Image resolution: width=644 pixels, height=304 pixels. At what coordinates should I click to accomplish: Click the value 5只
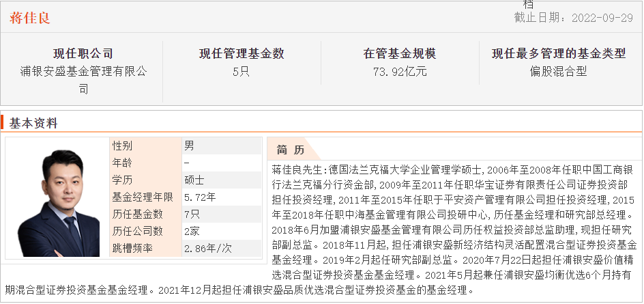[x=241, y=72]
